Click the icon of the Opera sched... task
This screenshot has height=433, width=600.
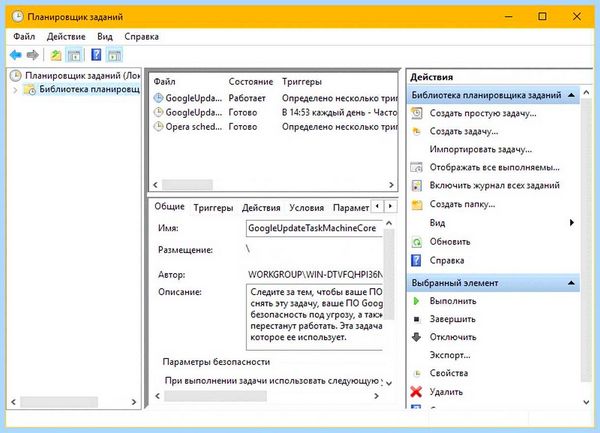(x=158, y=126)
